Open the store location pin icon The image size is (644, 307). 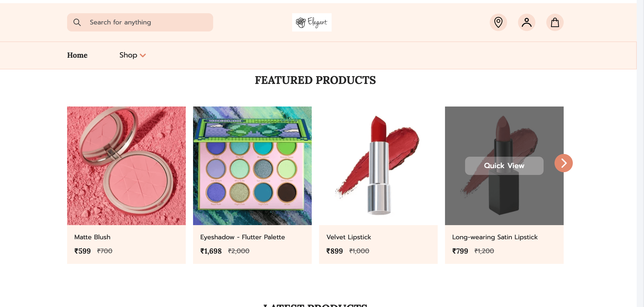coord(498,23)
